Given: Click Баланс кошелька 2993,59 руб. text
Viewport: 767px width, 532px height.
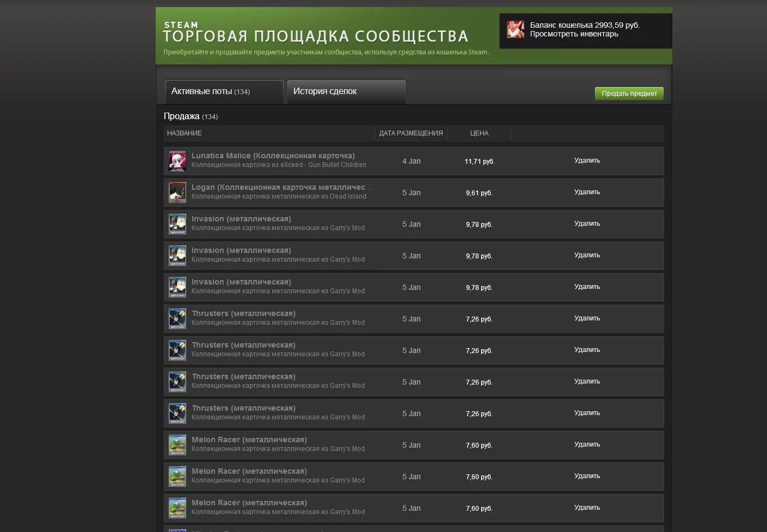Looking at the screenshot, I should point(585,25).
